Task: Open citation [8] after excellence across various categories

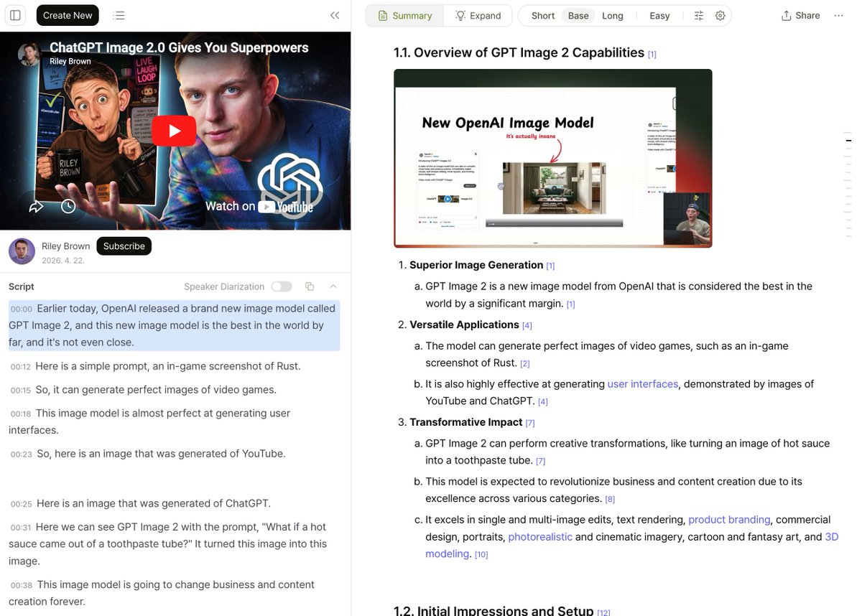Action: point(610,500)
